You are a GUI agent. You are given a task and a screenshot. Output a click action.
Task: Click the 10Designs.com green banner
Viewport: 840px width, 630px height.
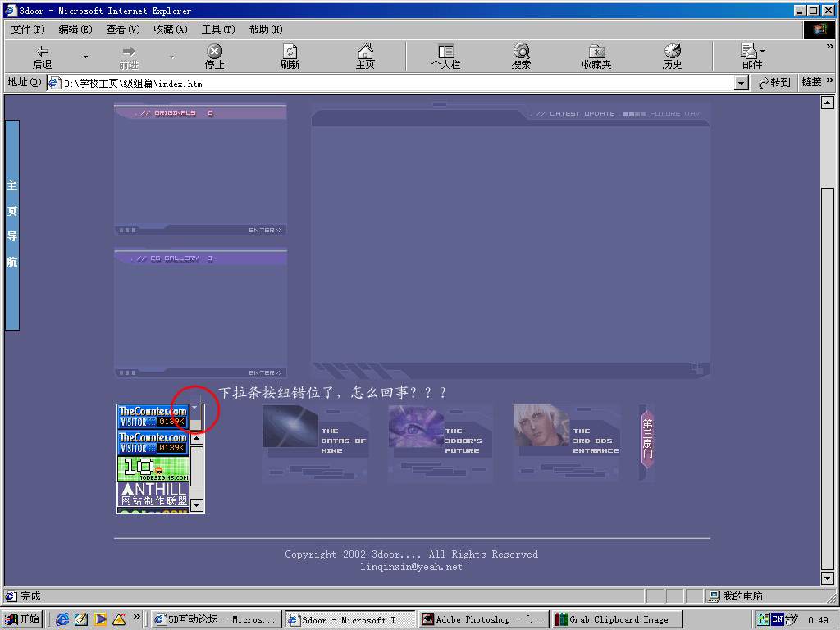153,468
